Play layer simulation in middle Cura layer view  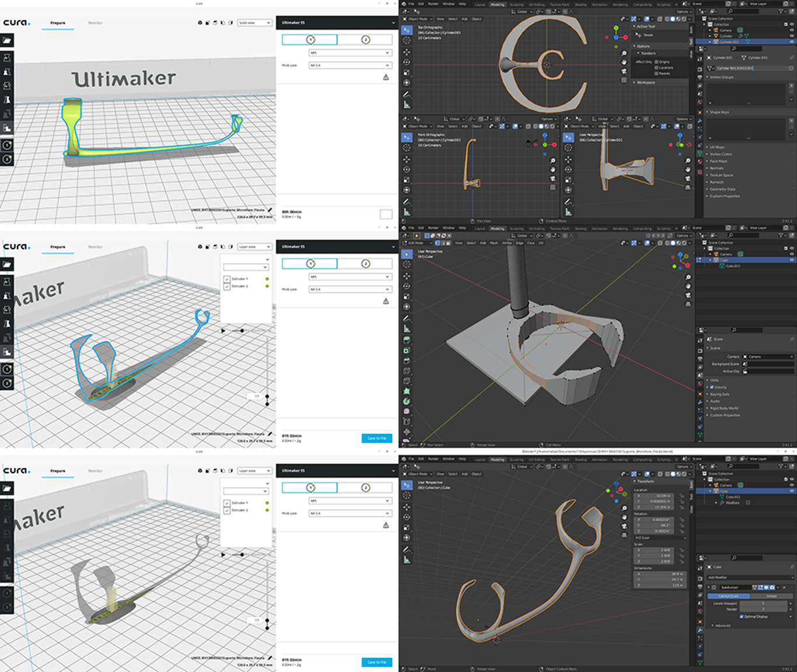(223, 331)
